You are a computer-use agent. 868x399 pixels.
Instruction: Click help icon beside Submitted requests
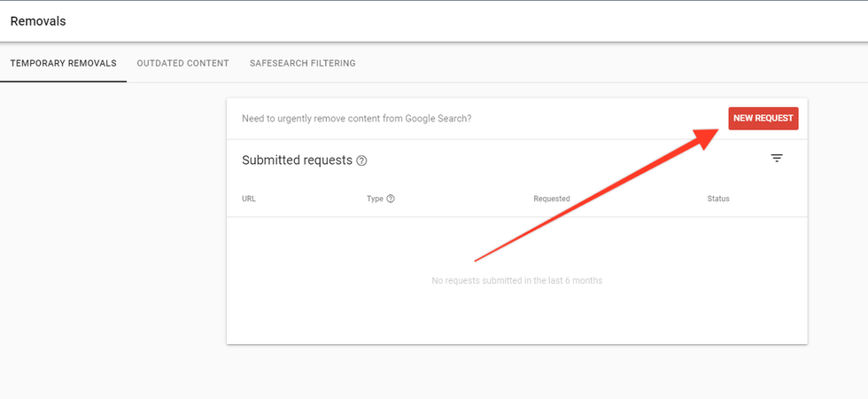click(x=361, y=161)
